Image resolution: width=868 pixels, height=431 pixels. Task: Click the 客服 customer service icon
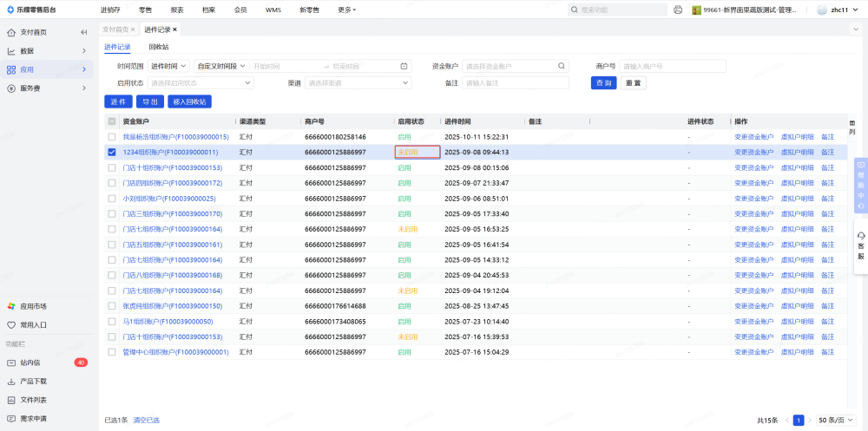point(860,245)
